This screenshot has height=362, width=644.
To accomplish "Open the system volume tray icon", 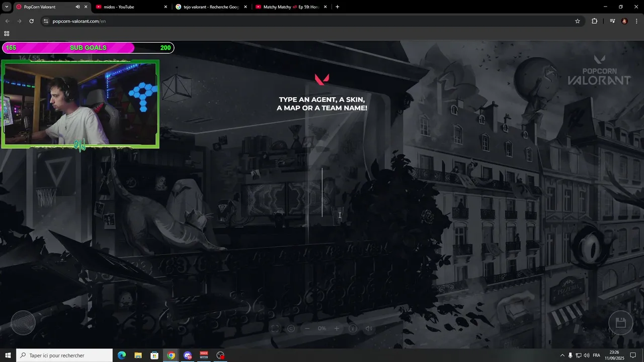I will pyautogui.click(x=587, y=355).
